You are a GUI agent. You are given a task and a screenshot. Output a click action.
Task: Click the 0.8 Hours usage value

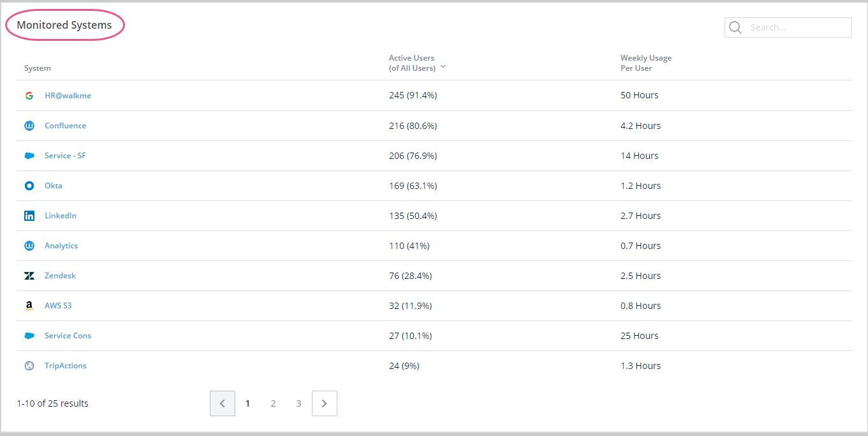tap(640, 306)
